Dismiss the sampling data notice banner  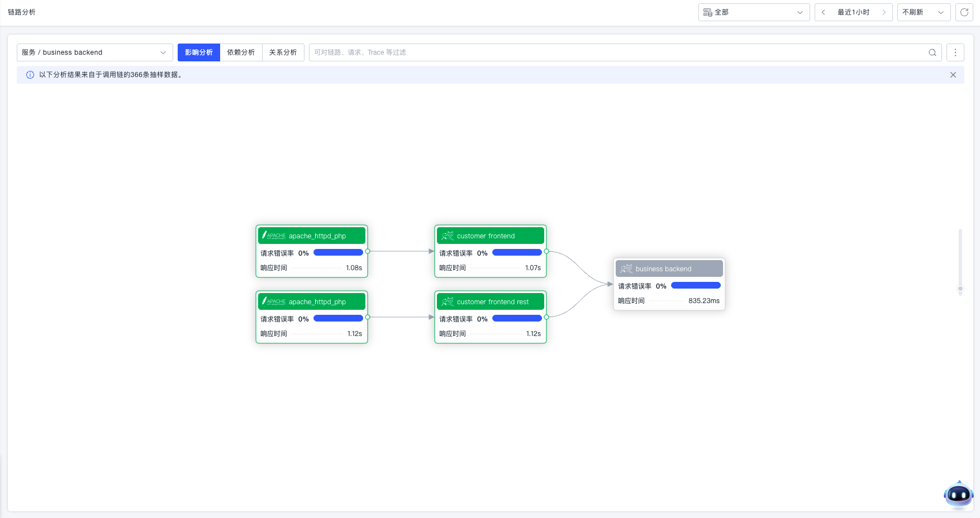tap(953, 74)
